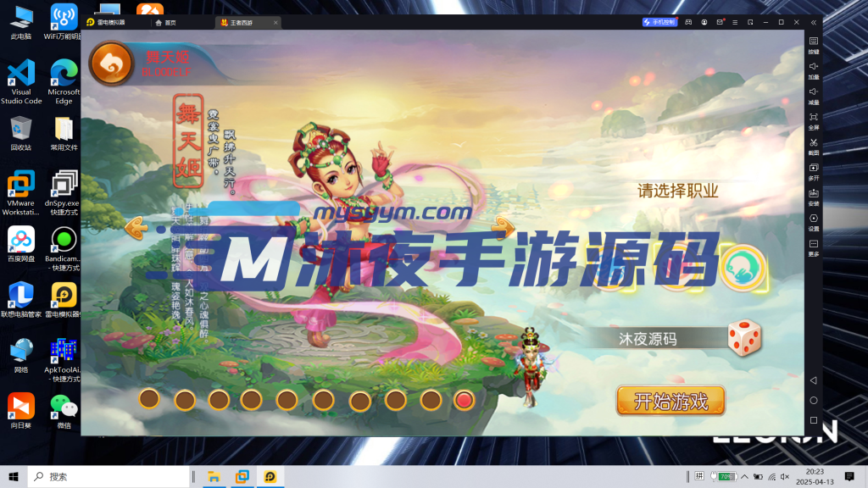The height and width of the screenshot is (488, 868).
Task: Increase volume with the 加量 icon
Action: coord(812,69)
